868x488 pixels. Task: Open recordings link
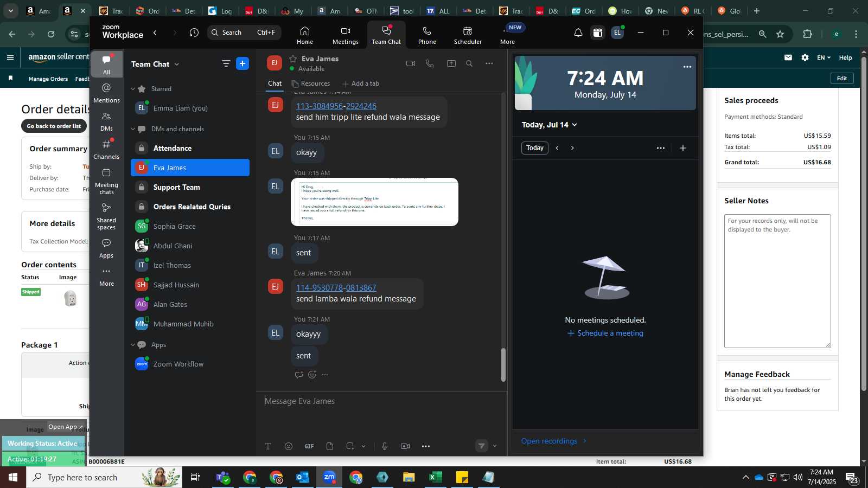click(554, 441)
